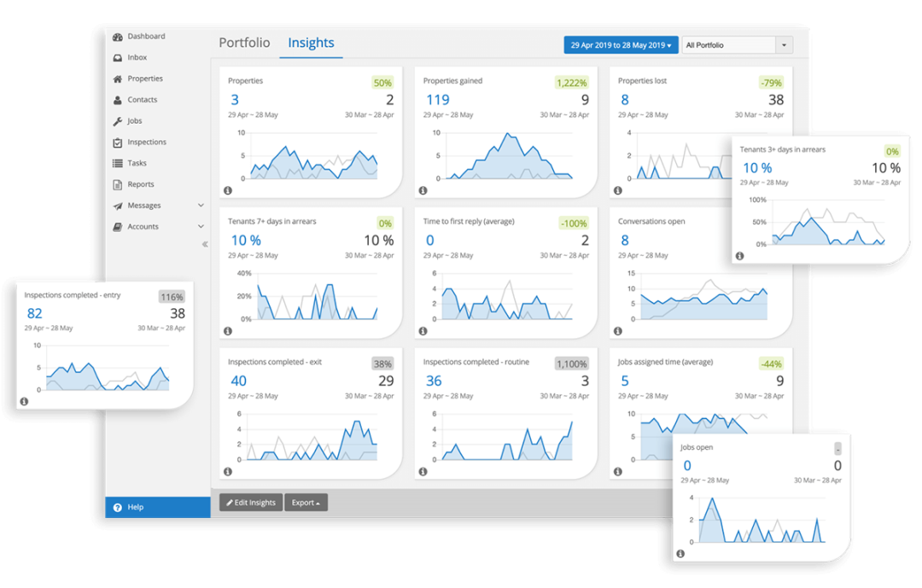The image size is (922, 588).
Task: Open the date range dropdown 29 Apr 2019
Action: (x=621, y=45)
